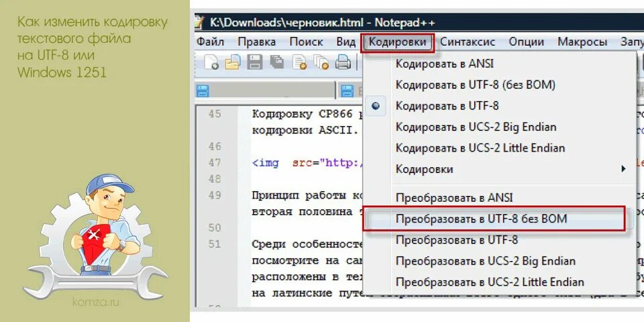Close the Кодировки menu by clicking its header
The image size is (644, 322).
click(x=397, y=42)
